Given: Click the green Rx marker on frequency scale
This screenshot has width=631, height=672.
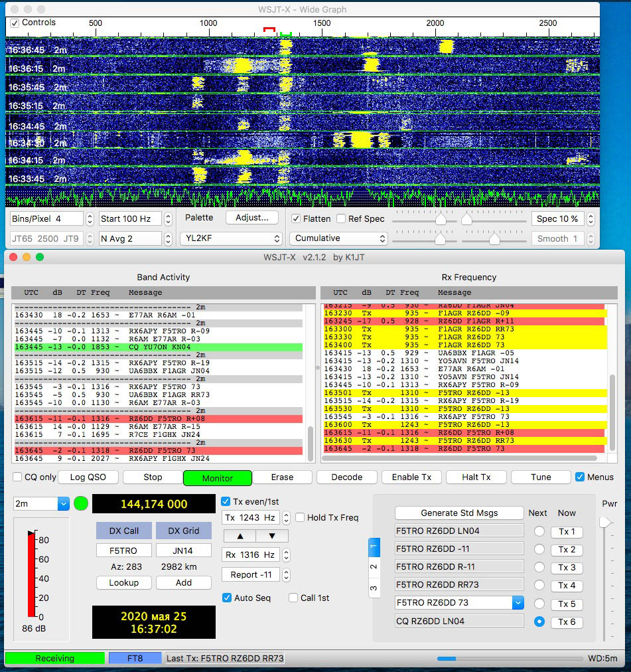Looking at the screenshot, I should (x=286, y=33).
